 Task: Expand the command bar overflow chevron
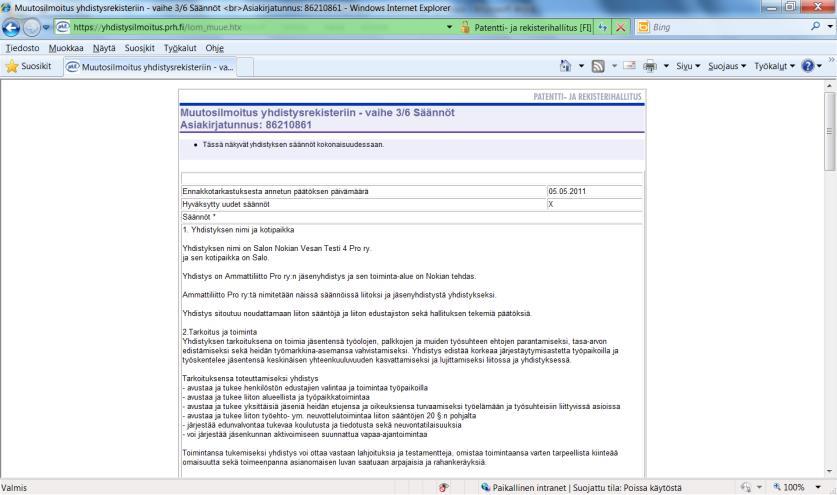[x=831, y=59]
